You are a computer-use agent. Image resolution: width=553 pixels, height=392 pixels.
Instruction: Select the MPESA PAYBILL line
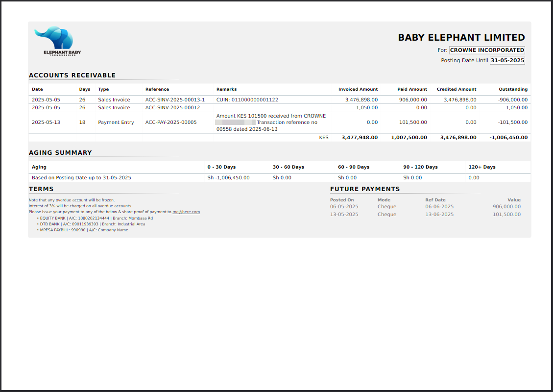click(84, 230)
